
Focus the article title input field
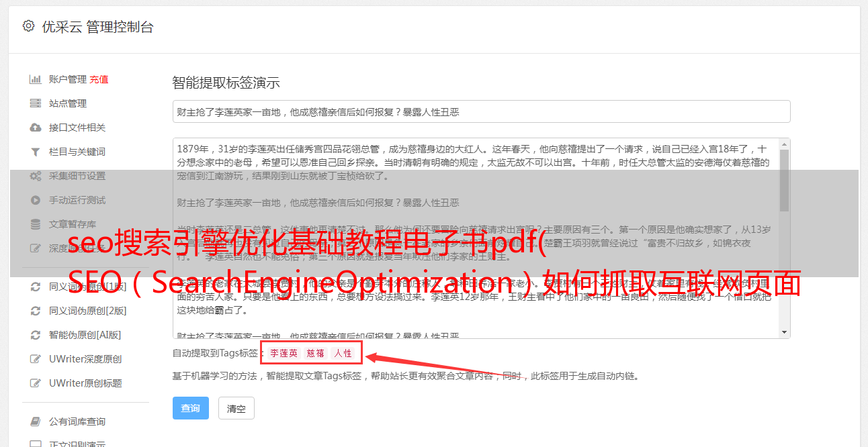click(481, 111)
